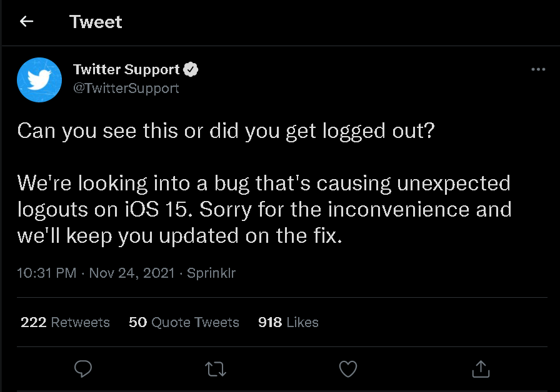Viewport: 560px width, 392px height.
Task: Show the 918 Likes list
Action: (288, 322)
